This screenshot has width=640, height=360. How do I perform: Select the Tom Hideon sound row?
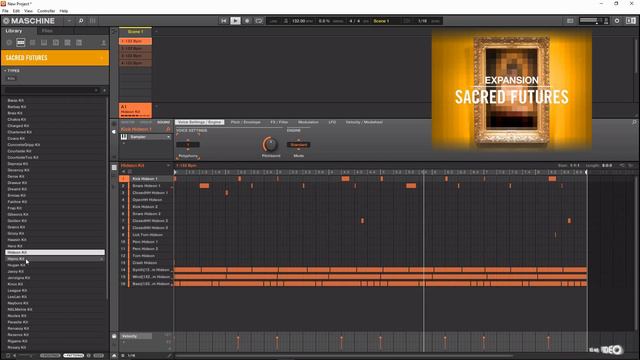[146, 256]
